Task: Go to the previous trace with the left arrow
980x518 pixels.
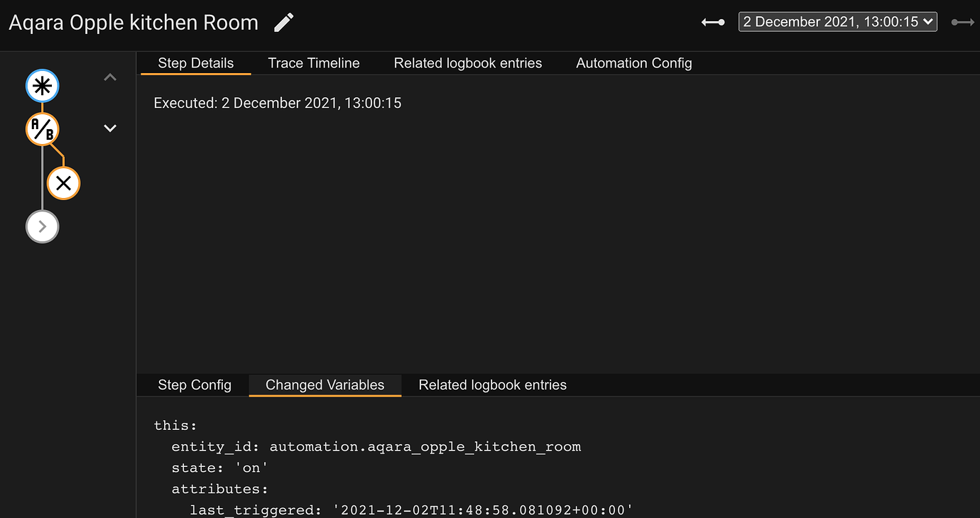Action: 712,22
